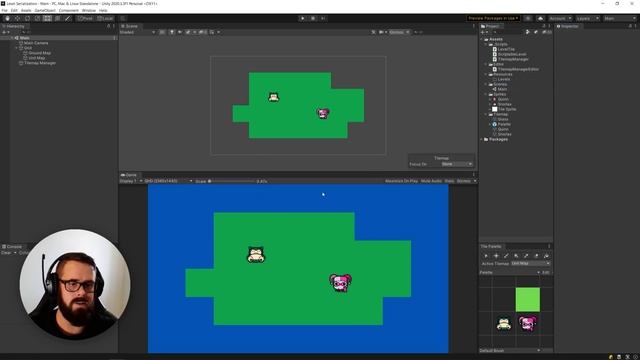Image resolution: width=640 pixels, height=360 pixels.
Task: Select the tile palette Move tool
Action: [x=496, y=256]
